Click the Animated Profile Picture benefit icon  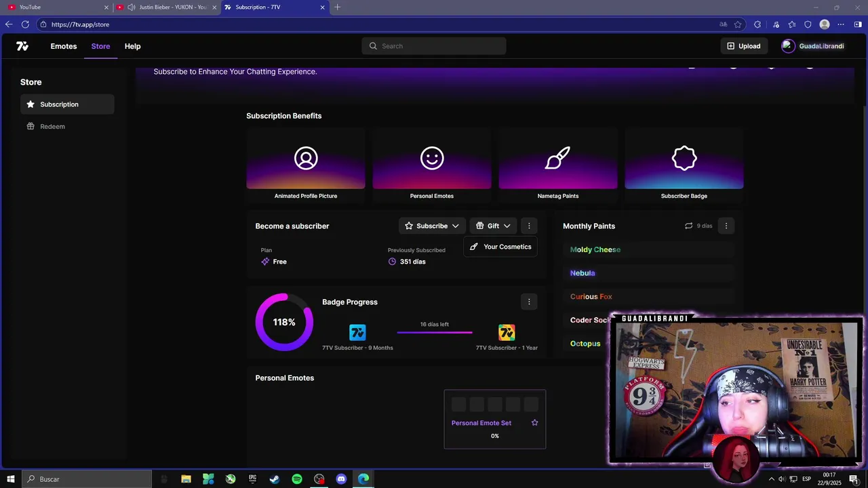[306, 158]
